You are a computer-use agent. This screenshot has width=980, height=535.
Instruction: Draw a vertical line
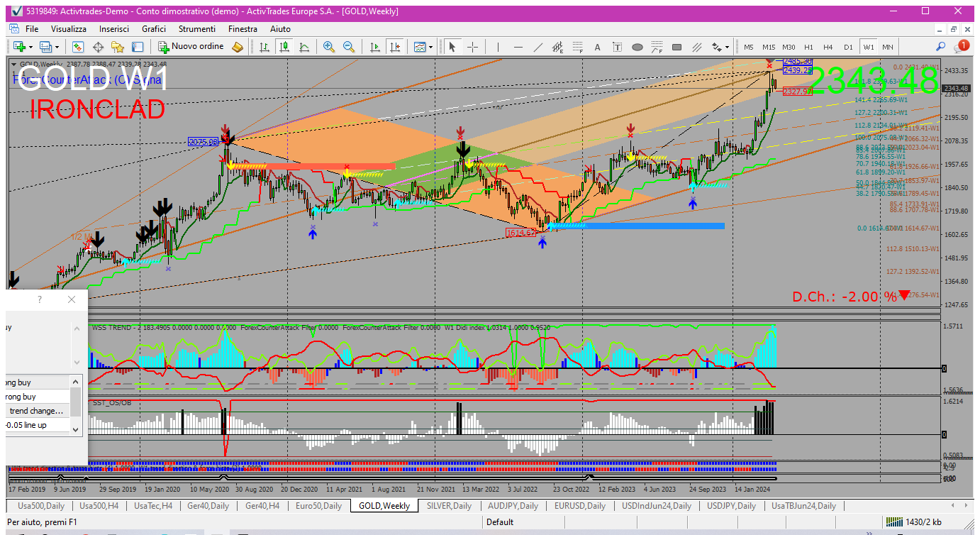click(x=499, y=47)
